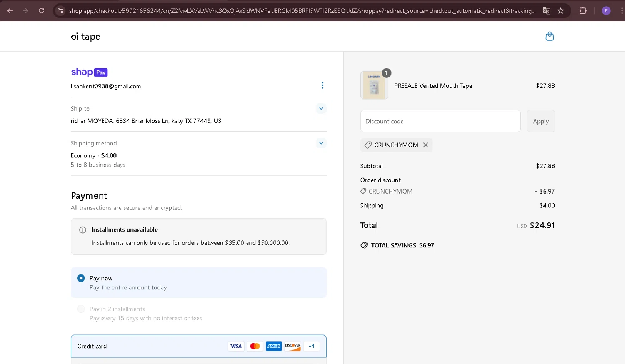The width and height of the screenshot is (625, 364).
Task: Click the Economy $4.00 shipping text
Action: click(x=94, y=155)
